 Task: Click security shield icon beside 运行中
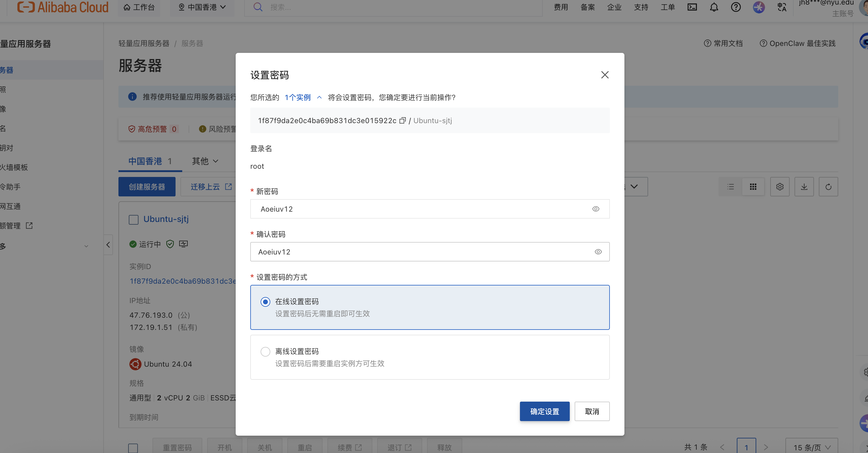click(x=170, y=244)
